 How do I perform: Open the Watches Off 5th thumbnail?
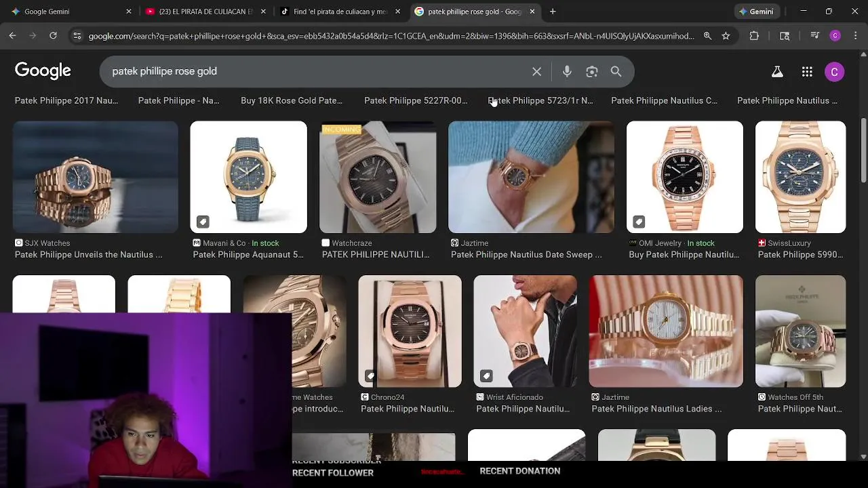coord(801,331)
